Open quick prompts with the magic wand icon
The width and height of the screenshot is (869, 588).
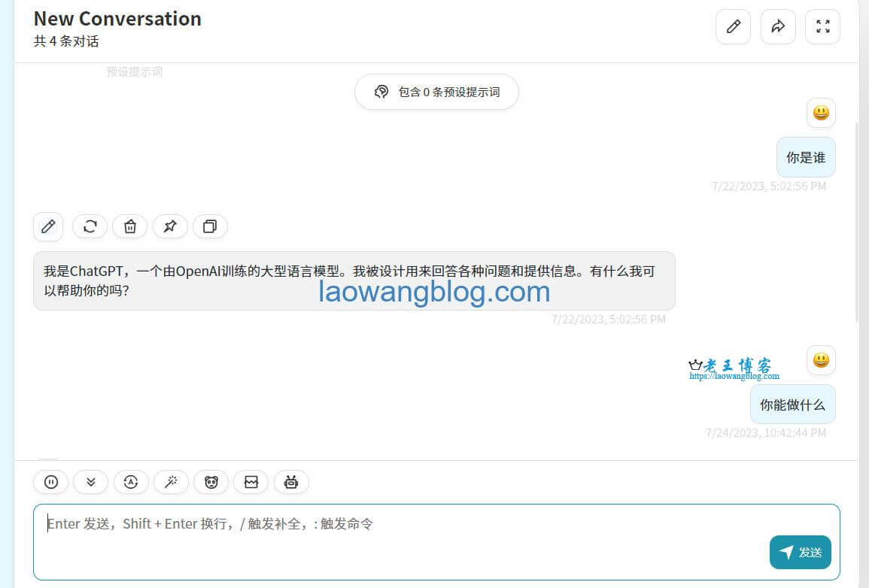coord(171,482)
